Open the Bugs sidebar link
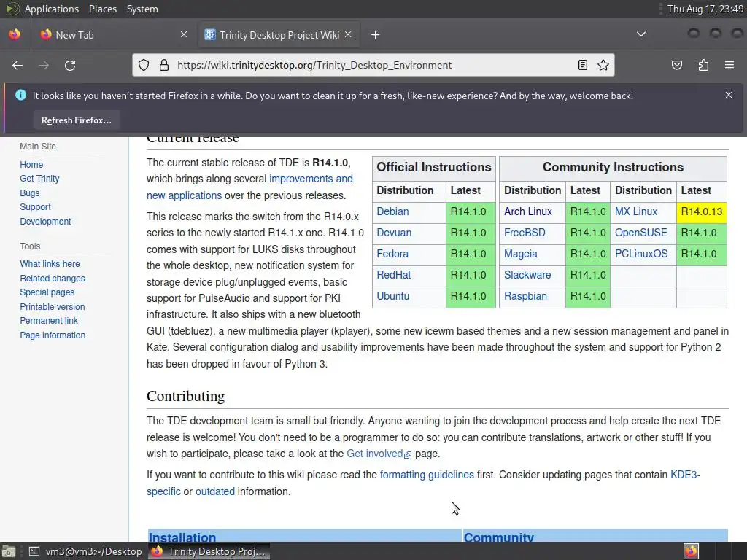The width and height of the screenshot is (747, 560). 29,192
